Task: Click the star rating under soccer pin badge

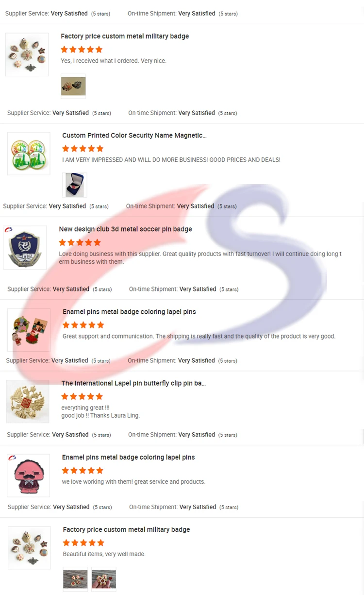Action: coord(80,242)
